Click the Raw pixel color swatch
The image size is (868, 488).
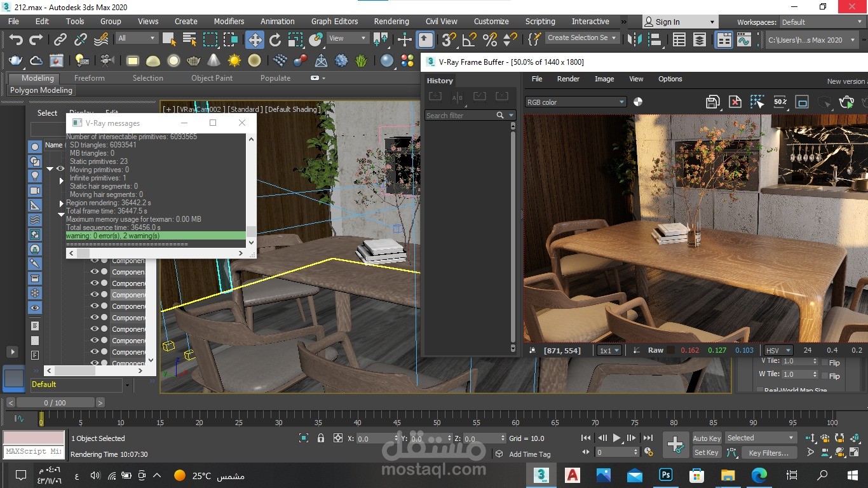tap(670, 350)
